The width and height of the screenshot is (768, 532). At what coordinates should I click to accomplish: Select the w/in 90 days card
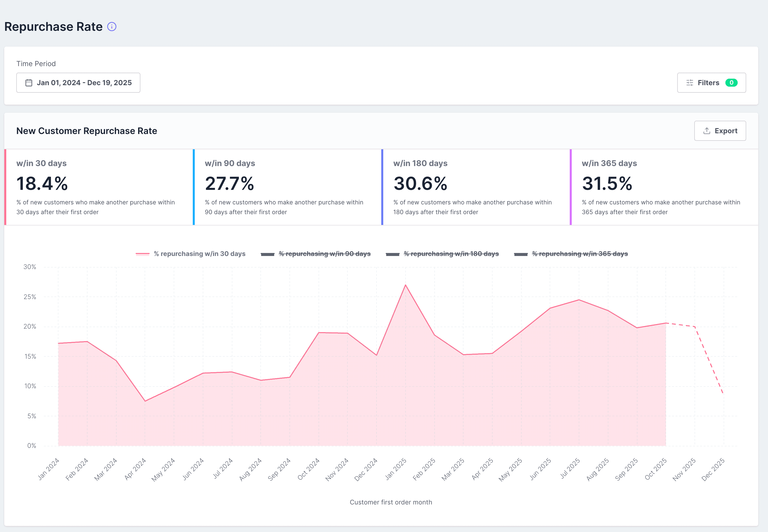click(x=287, y=187)
